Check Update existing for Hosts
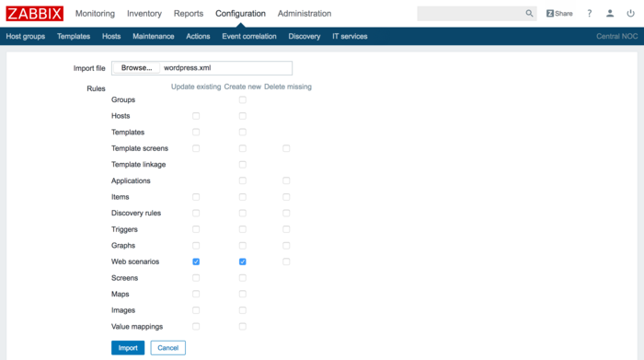This screenshot has width=644, height=360. click(x=196, y=116)
